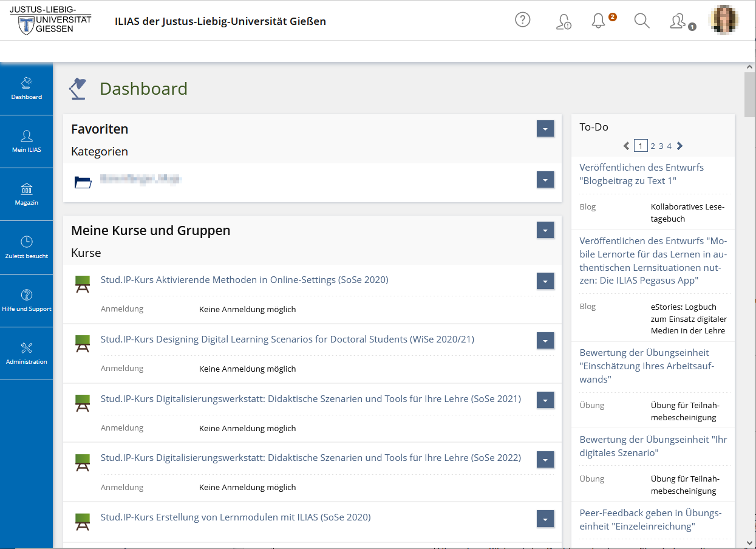The image size is (756, 549).
Task: Open Hilfe und Support sidebar item
Action: point(27,300)
